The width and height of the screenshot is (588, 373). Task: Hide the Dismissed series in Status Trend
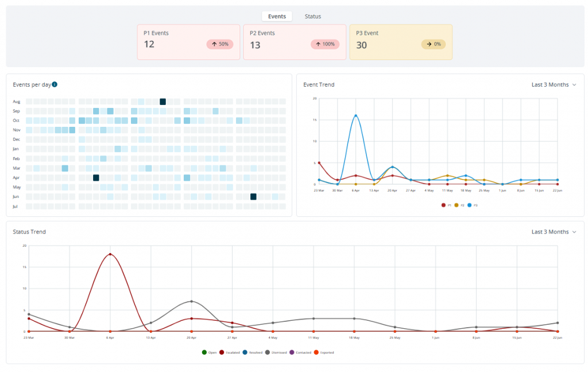[x=276, y=352]
